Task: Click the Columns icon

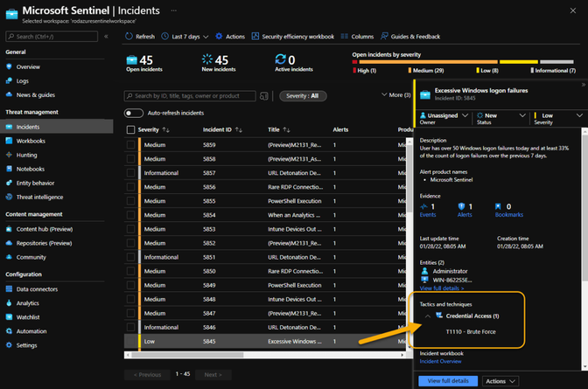Action: (x=345, y=37)
